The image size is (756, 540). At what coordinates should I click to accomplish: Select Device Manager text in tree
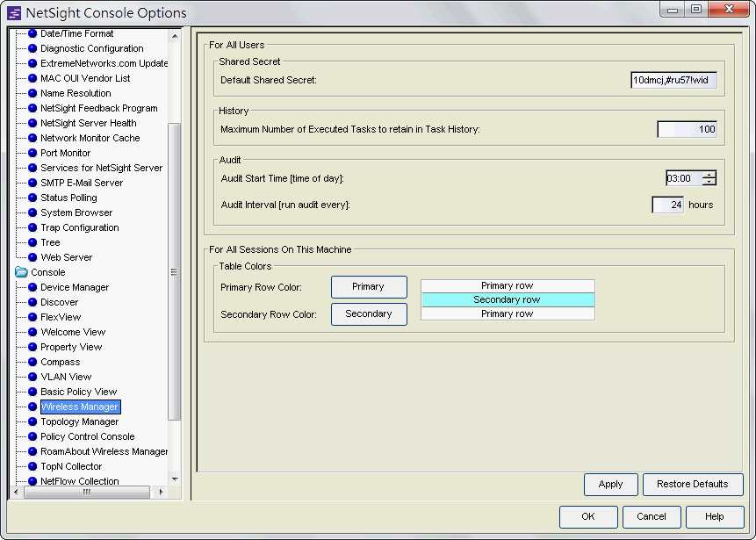(x=75, y=288)
